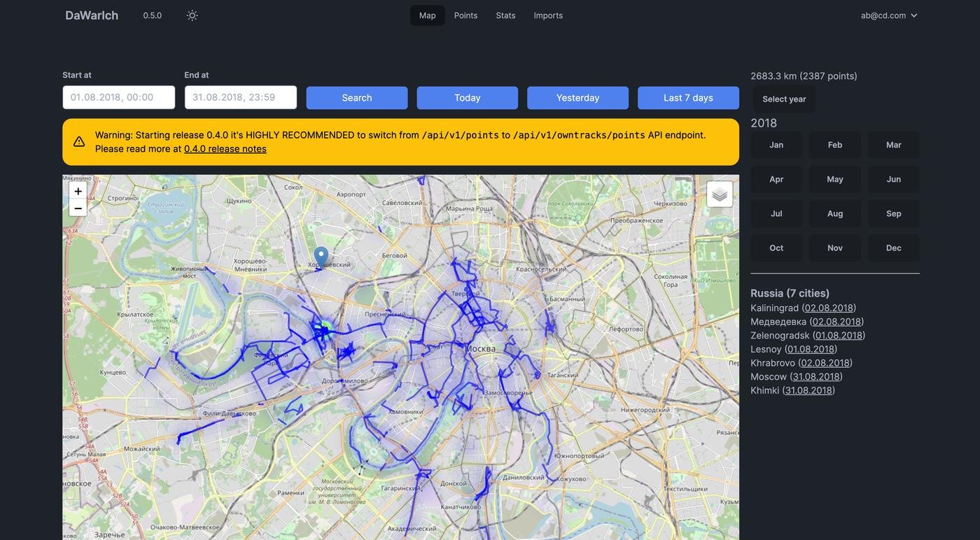
Task: Open the ab@cd.com account dropdown
Action: coord(889,15)
